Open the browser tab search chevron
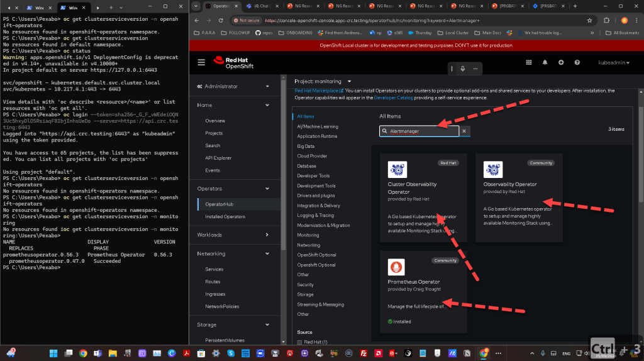 point(196,6)
